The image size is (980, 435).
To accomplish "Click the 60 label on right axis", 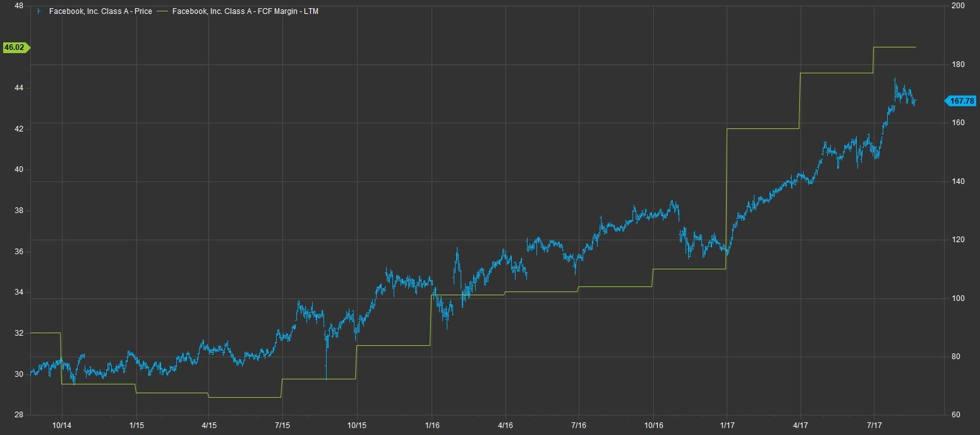I will [955, 415].
